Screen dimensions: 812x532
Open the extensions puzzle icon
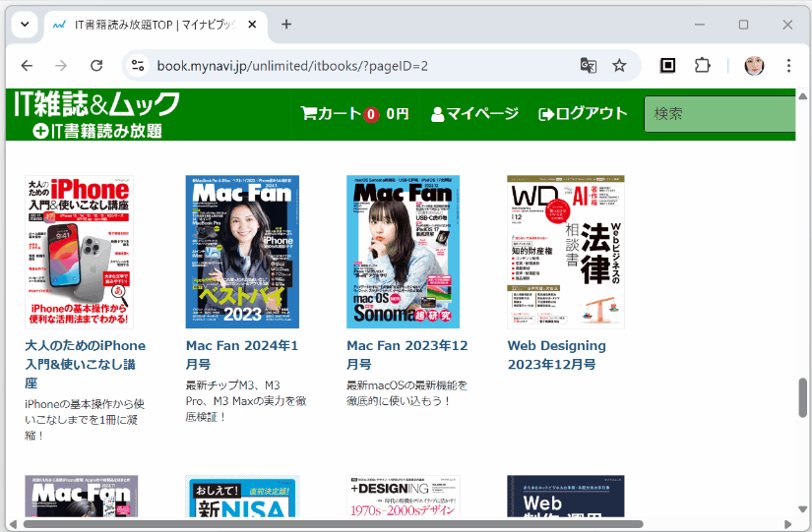(702, 66)
